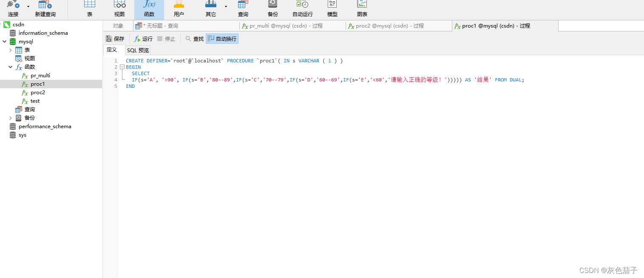Screen dimensions: 644x278
Task: Click the SELECT keyword in editor
Action: (141, 73)
